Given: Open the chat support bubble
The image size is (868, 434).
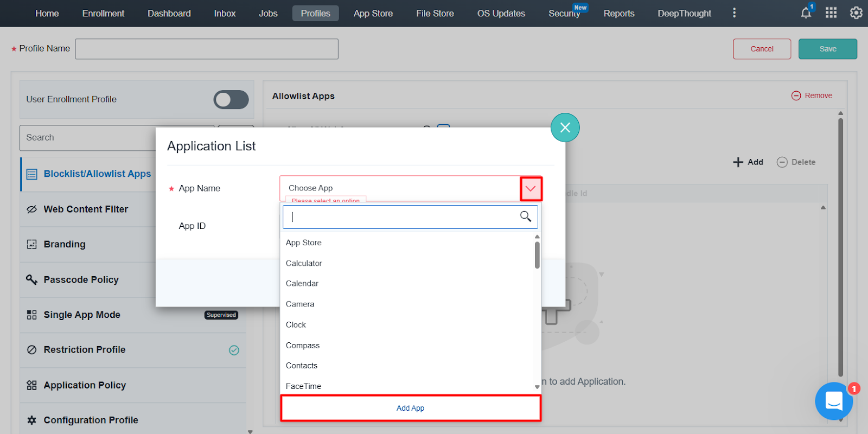Looking at the screenshot, I should point(833,401).
